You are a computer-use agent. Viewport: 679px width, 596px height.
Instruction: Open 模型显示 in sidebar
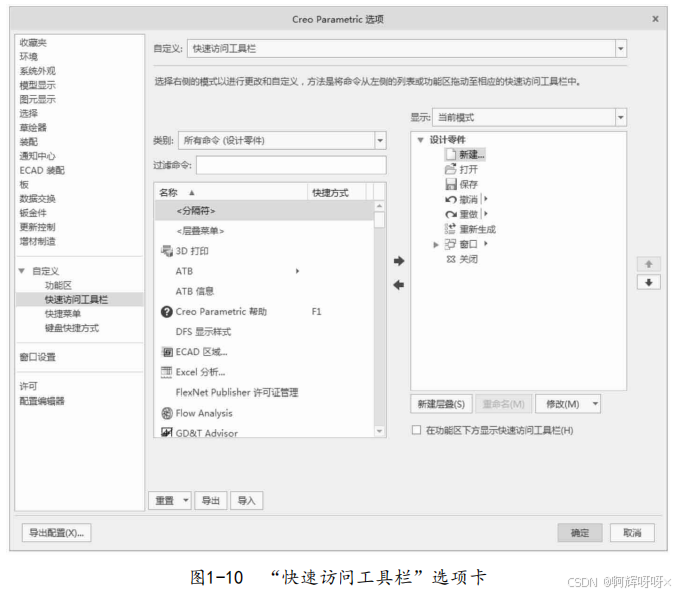(x=38, y=85)
